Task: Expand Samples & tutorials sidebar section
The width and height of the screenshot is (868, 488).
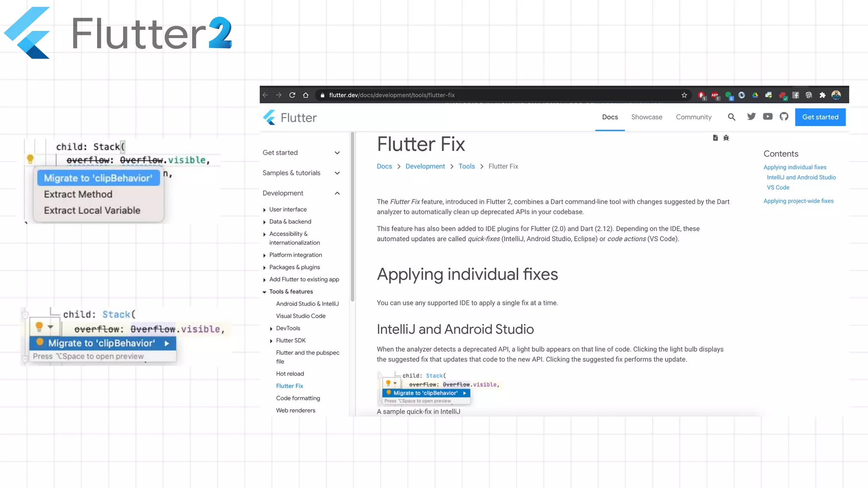Action: [337, 173]
